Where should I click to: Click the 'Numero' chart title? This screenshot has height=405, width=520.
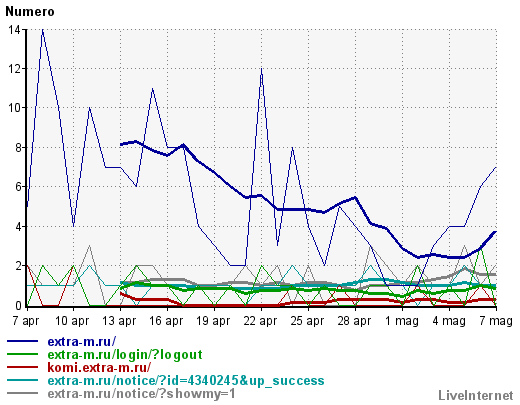pos(30,12)
